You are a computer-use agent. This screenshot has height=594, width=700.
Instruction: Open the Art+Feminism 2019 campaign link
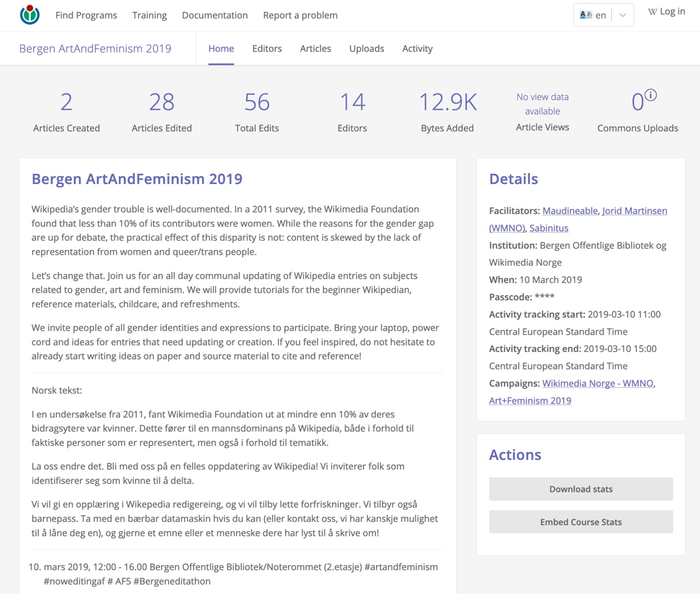(x=530, y=401)
